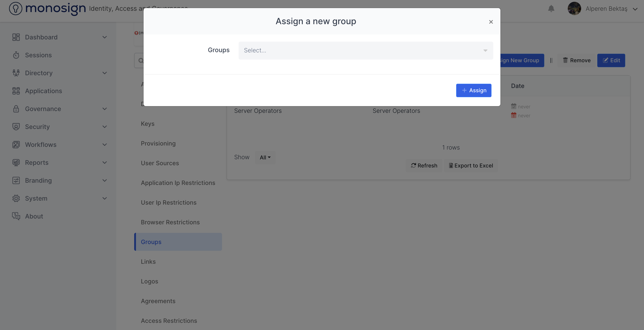Click the System gear icon

coord(16,198)
